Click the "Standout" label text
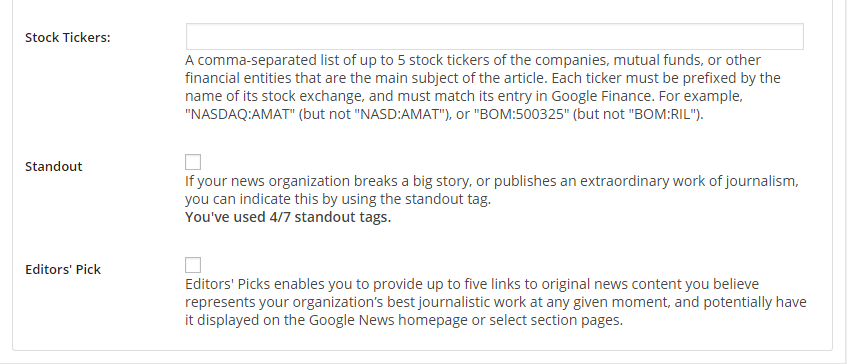 [53, 166]
